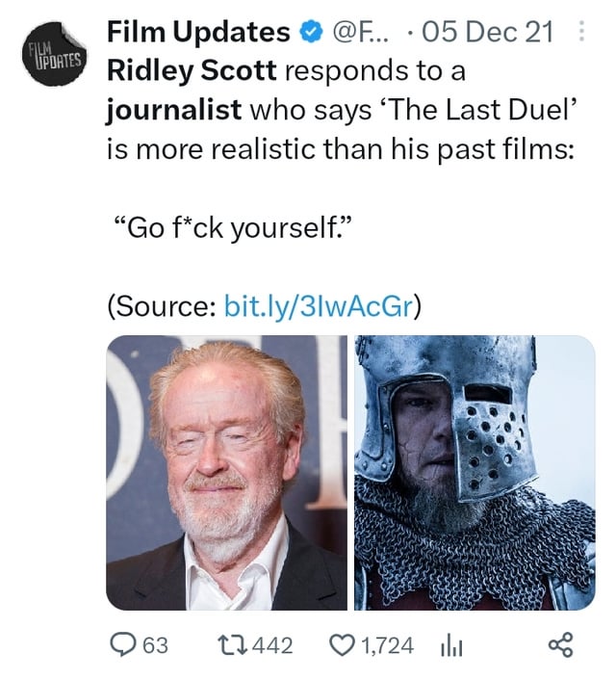Click the 63 replies count
The height and width of the screenshot is (679, 616).
click(155, 645)
